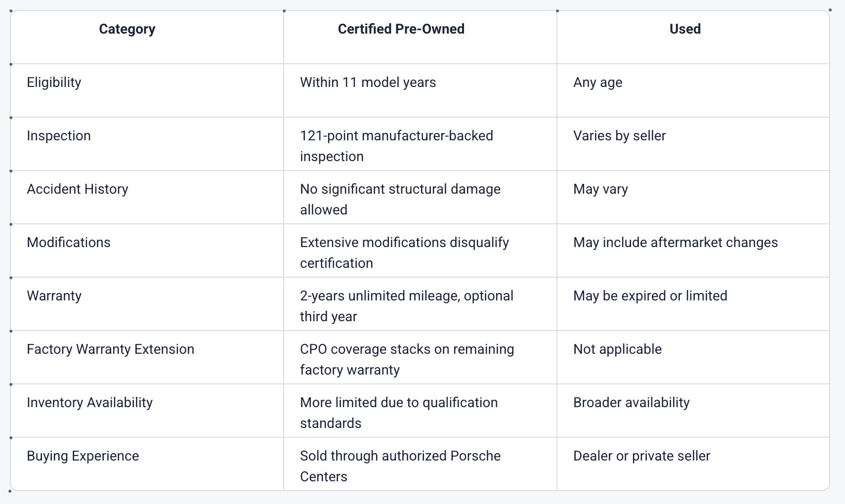This screenshot has width=845, height=504.
Task: Select the 'Any age' cell
Action: point(597,83)
